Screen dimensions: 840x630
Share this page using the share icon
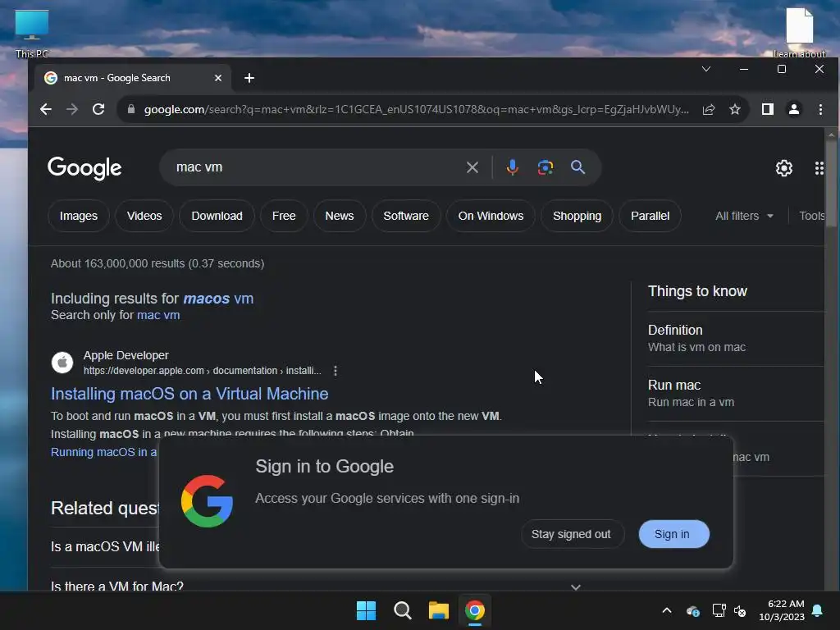pyautogui.click(x=709, y=109)
